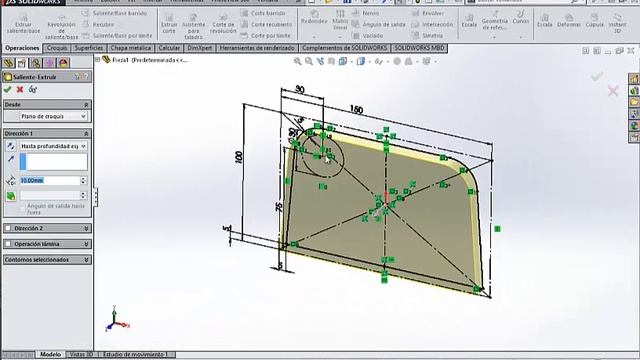This screenshot has width=640, height=360.
Task: Click Saliente/Base por límite
Action: (x=117, y=36)
